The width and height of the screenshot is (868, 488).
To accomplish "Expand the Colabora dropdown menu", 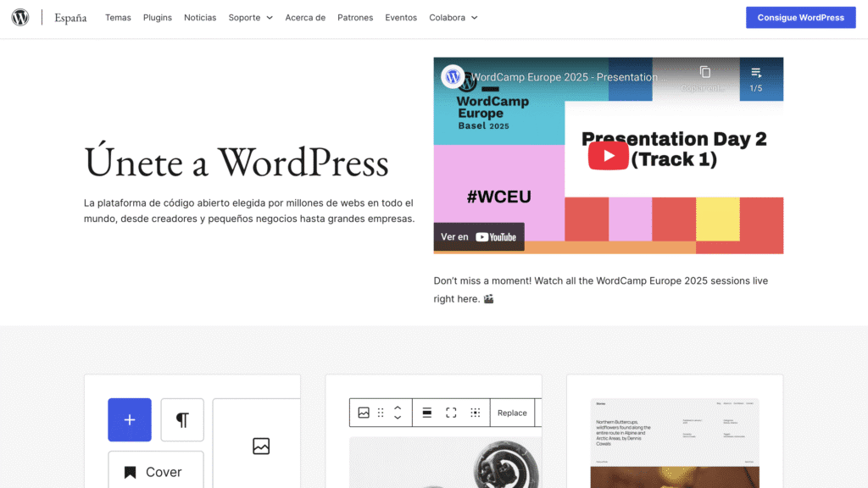I will pos(453,18).
